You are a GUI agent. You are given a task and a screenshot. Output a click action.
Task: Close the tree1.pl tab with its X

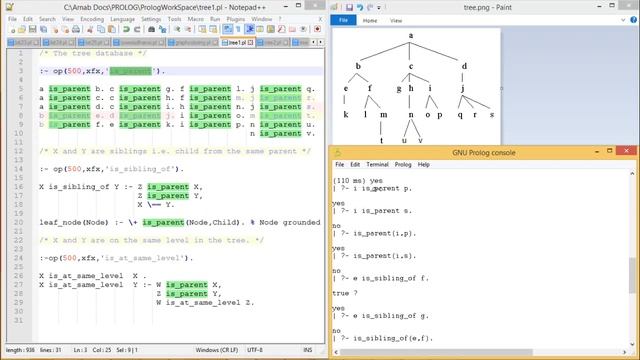tap(251, 42)
